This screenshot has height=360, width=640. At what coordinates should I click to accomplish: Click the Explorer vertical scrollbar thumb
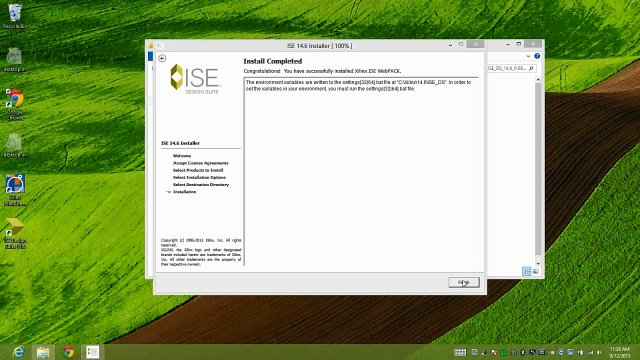pos(538,169)
